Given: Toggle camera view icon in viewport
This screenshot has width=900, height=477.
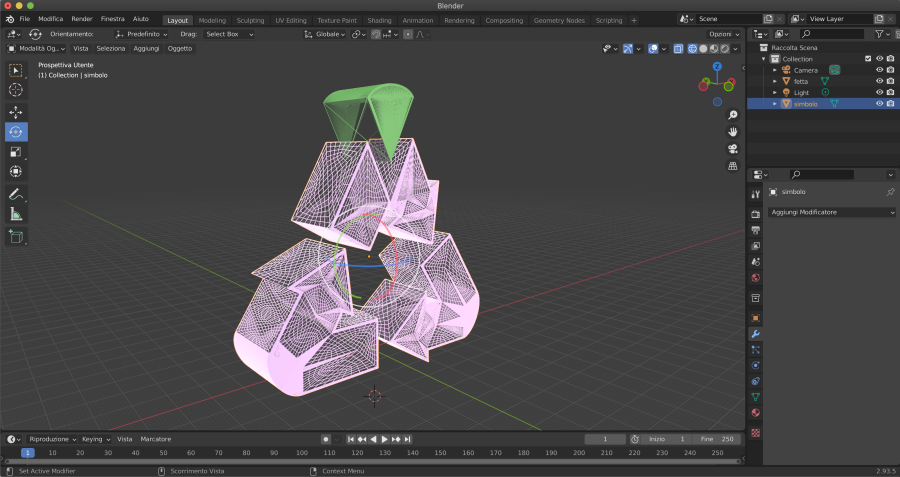Looking at the screenshot, I should pyautogui.click(x=733, y=148).
